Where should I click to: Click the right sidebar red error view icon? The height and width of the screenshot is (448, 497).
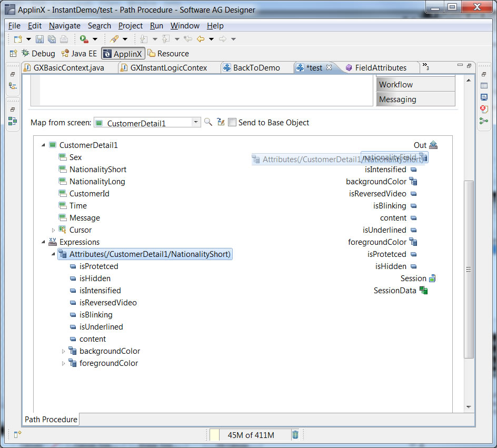point(484,109)
